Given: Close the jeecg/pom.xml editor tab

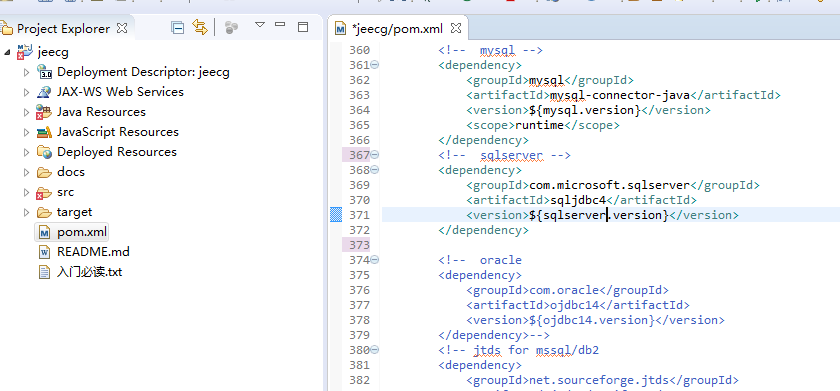Looking at the screenshot, I should pyautogui.click(x=455, y=28).
